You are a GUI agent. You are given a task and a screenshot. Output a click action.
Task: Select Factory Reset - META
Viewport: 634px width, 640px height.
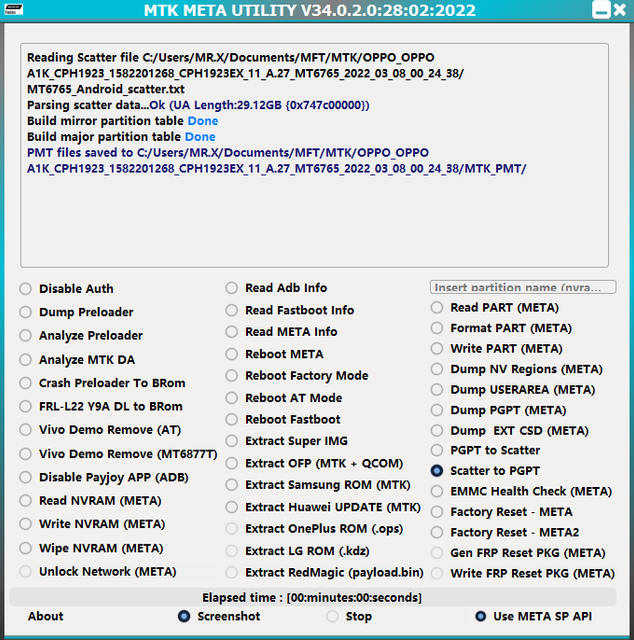click(x=437, y=511)
